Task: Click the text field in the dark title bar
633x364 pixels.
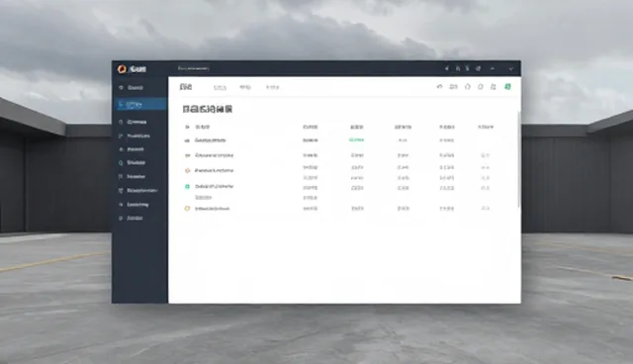Action: pyautogui.click(x=194, y=68)
